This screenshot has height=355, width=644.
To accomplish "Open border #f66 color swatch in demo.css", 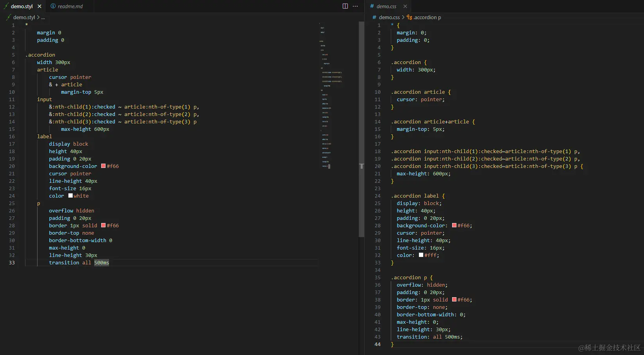I will point(454,300).
